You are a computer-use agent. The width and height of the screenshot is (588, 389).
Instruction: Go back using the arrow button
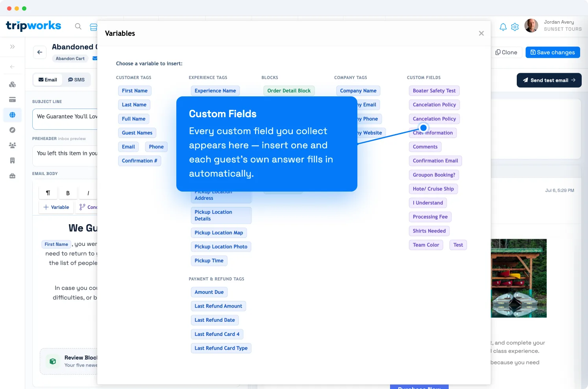coord(40,52)
